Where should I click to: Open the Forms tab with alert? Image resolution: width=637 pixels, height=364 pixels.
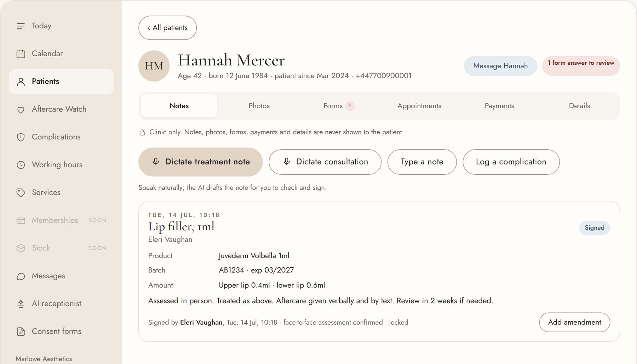339,106
